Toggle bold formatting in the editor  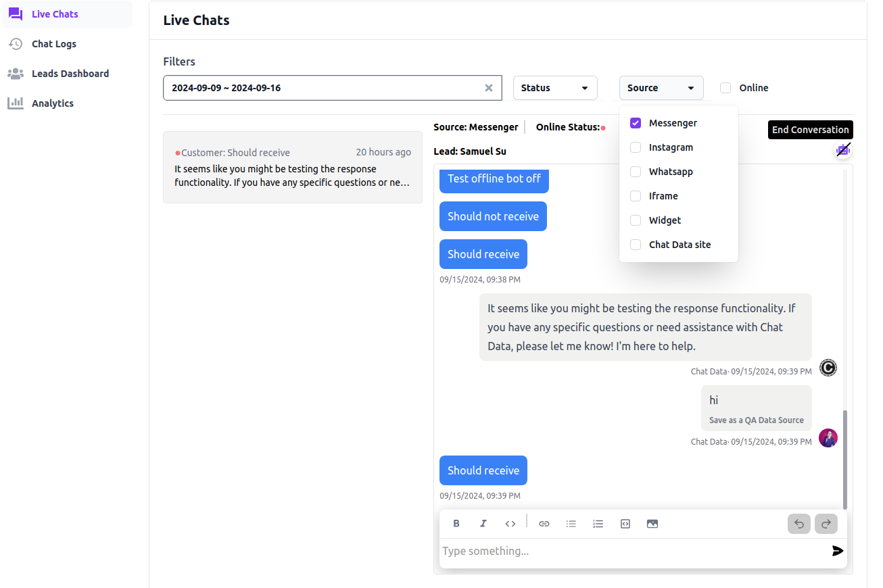click(x=456, y=524)
